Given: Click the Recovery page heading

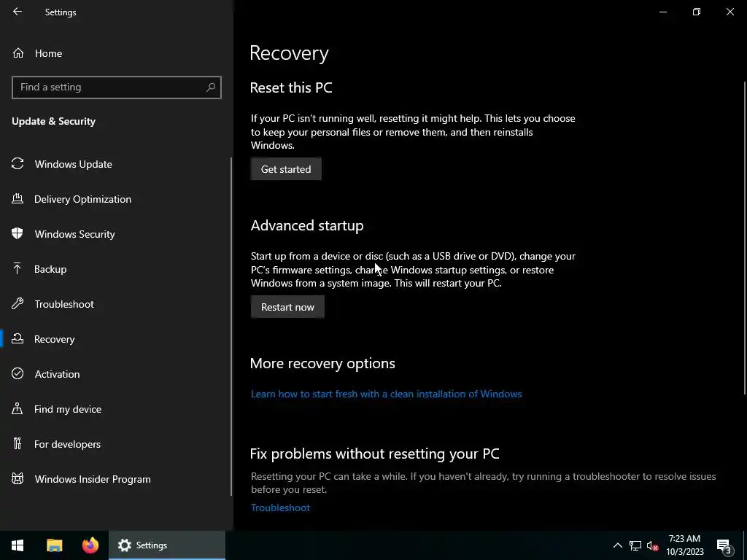Looking at the screenshot, I should pos(289,52).
